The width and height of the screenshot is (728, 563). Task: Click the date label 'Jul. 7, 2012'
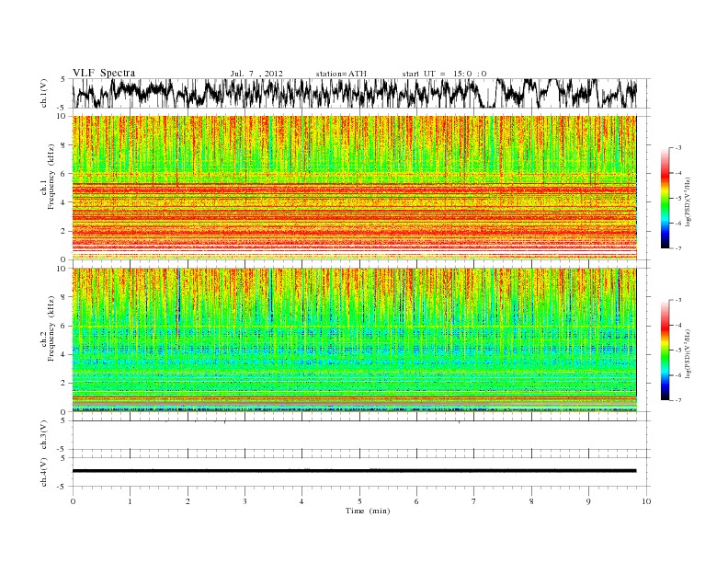point(256,74)
